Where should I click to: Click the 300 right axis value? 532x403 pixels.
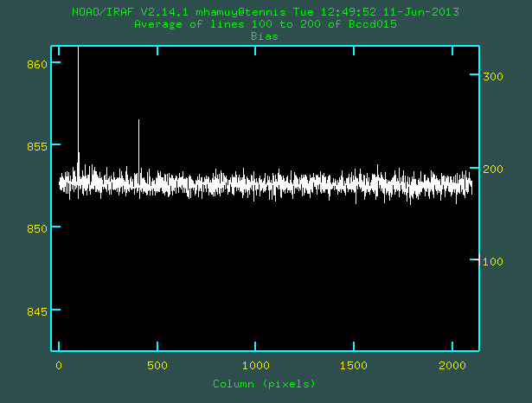coord(493,77)
